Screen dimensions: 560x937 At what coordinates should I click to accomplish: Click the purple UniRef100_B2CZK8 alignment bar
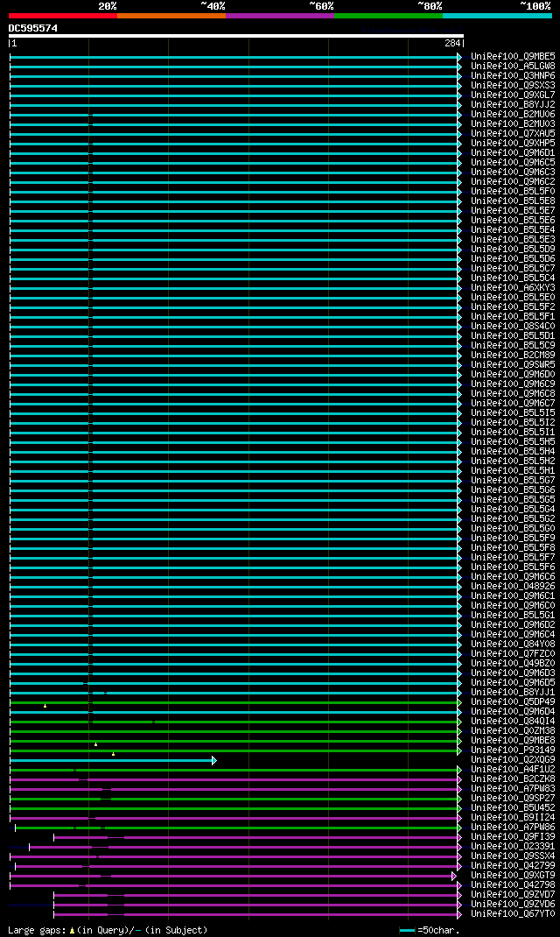click(236, 780)
